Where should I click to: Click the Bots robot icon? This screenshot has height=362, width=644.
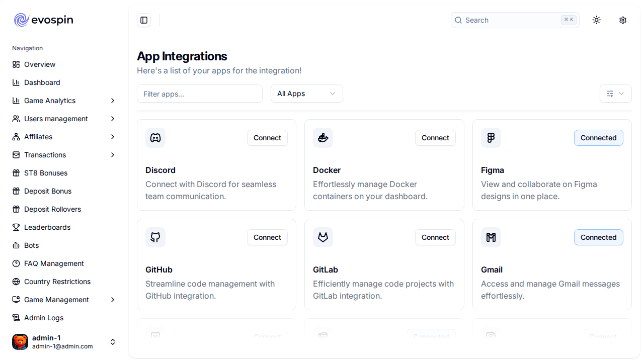[16, 245]
